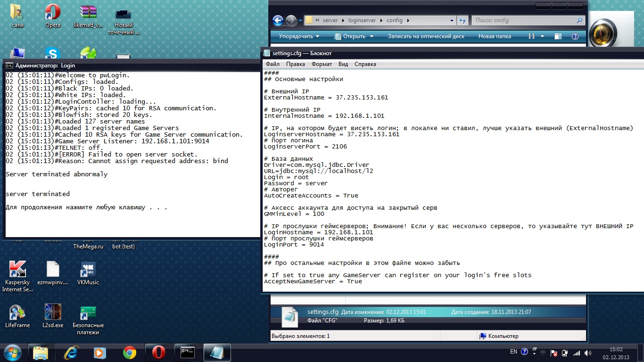
Task: Click 'LoginserverPort = 2106' line
Action: point(305,147)
